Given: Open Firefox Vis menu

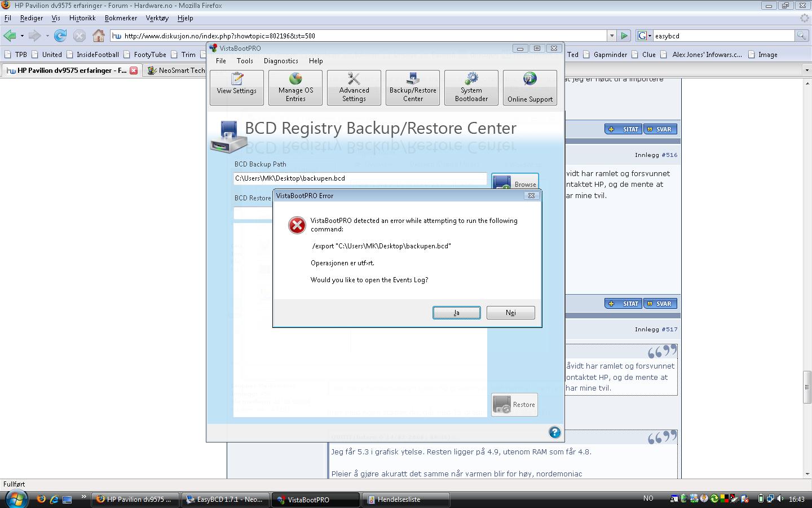Looking at the screenshot, I should (56, 18).
